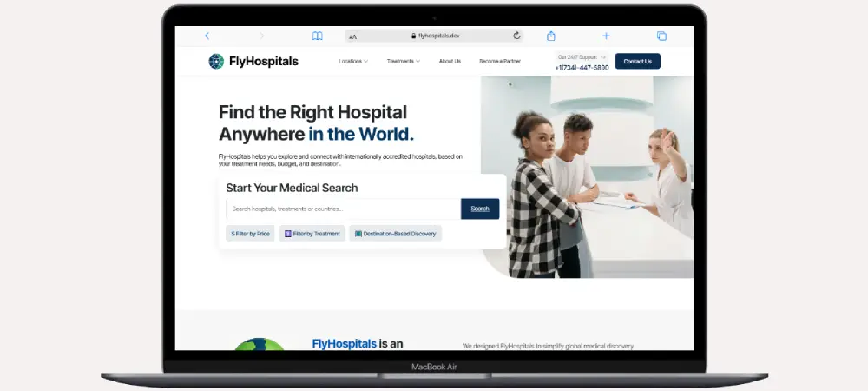The height and width of the screenshot is (391, 868).
Task: Click the Safari back arrow
Action: pos(207,36)
